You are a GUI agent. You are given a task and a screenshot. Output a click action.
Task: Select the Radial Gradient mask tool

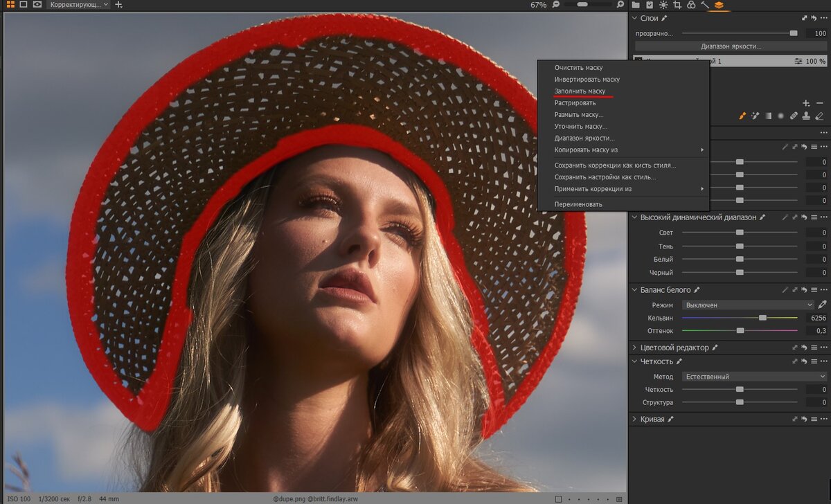click(x=780, y=116)
